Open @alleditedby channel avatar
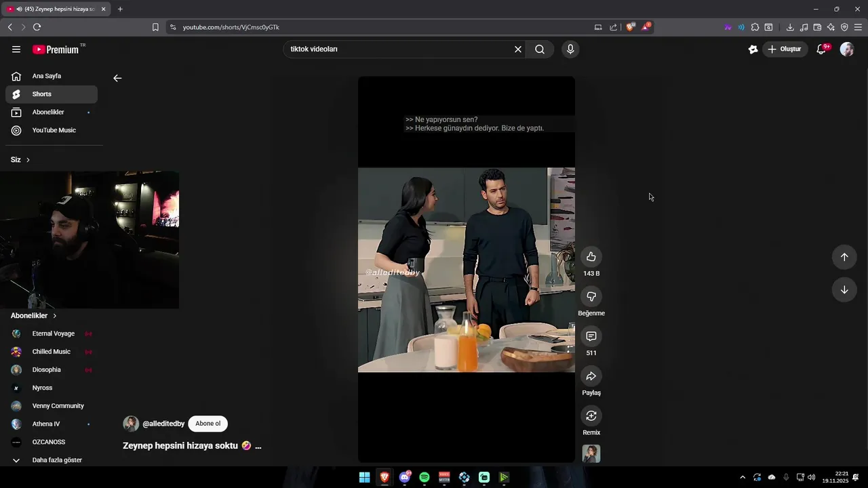The height and width of the screenshot is (488, 868). [x=131, y=424]
